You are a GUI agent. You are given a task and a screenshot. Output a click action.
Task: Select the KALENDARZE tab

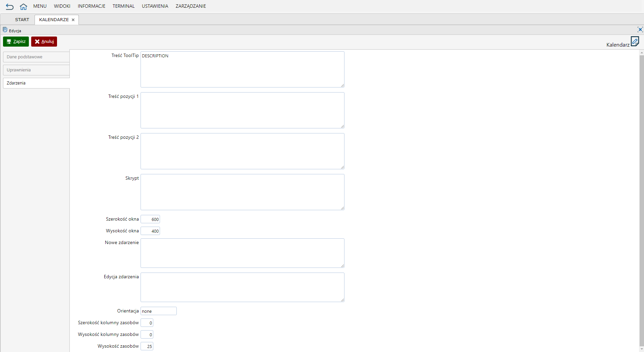pyautogui.click(x=54, y=20)
